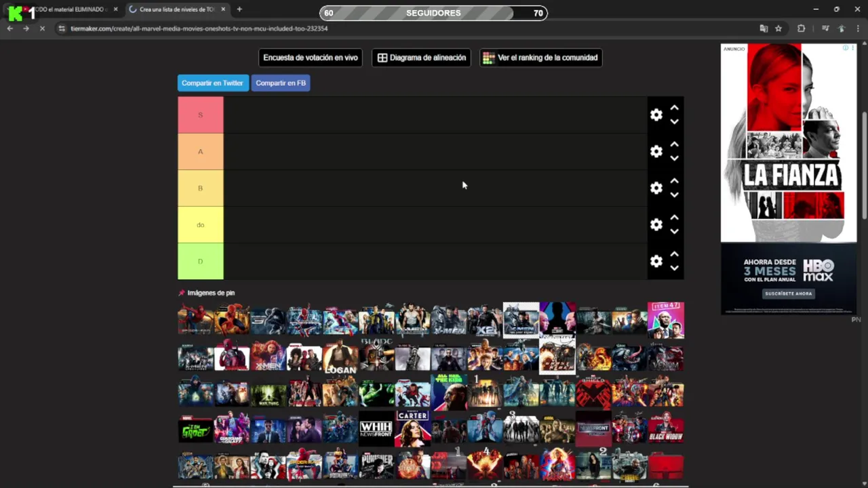The image size is (868, 488).
Task: Select the Venom thumbnail at row end
Action: tap(666, 357)
